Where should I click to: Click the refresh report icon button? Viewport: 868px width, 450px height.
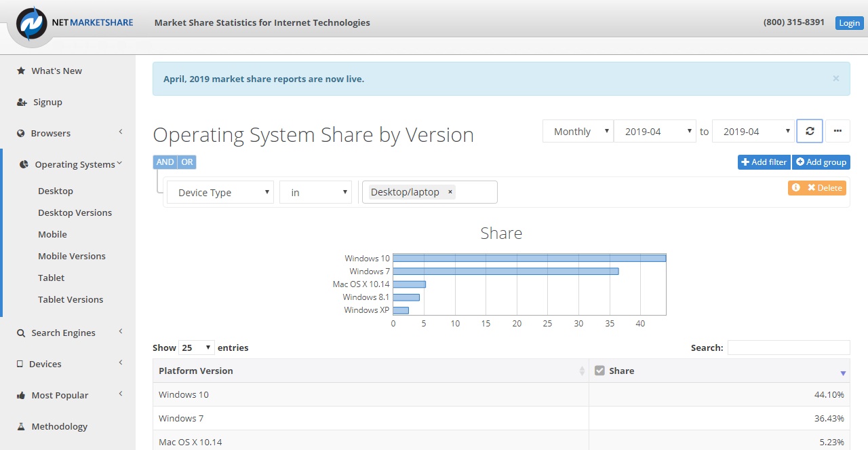pos(810,131)
